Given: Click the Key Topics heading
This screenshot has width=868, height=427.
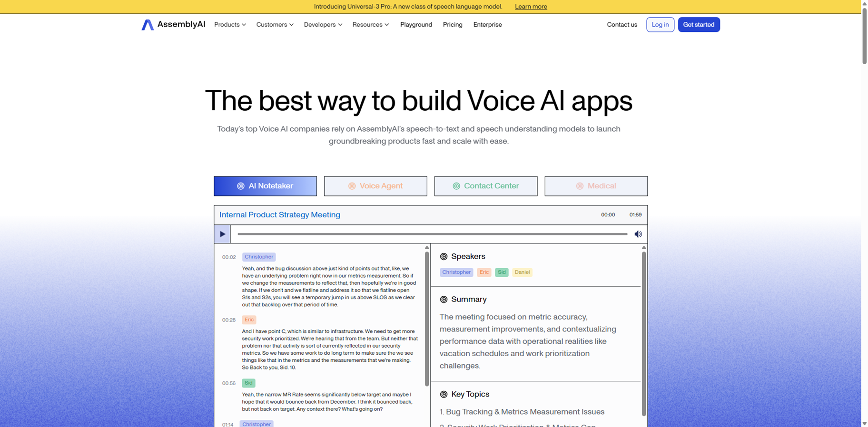Looking at the screenshot, I should click(470, 394).
